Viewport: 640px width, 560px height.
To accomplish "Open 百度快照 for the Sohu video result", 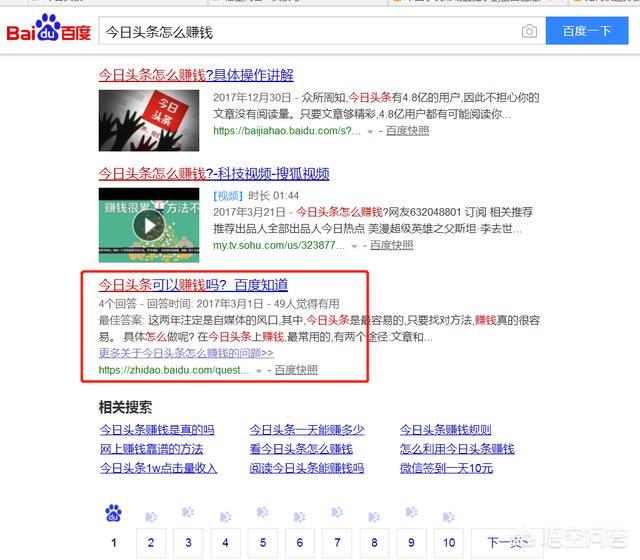I will point(391,245).
